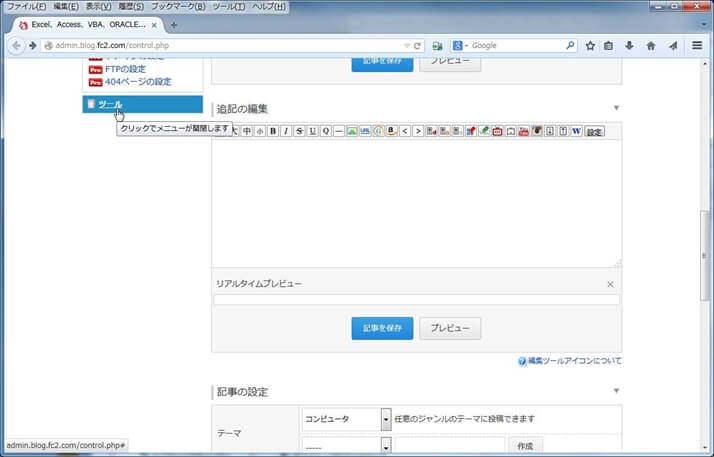714x457 pixels.
Task: Open 404ページの設定 sidebar link
Action: pyautogui.click(x=138, y=82)
